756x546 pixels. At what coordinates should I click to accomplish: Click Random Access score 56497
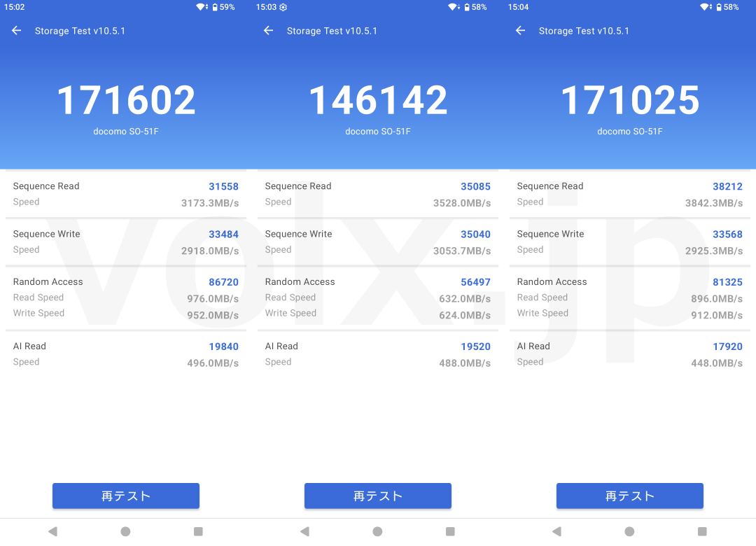(475, 282)
